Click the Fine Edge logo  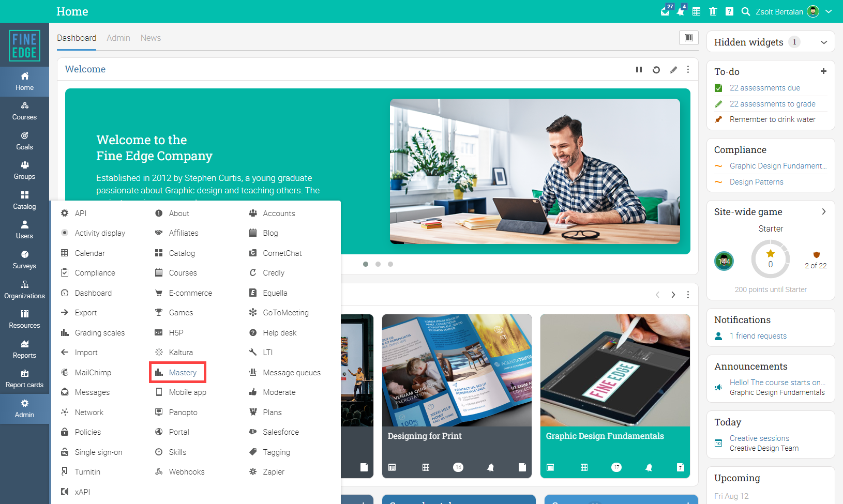tap(24, 45)
